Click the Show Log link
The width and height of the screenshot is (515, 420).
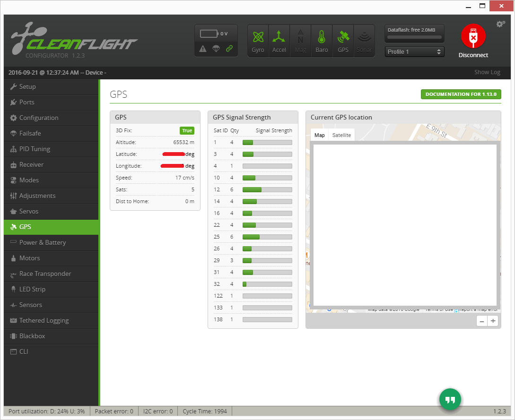(x=487, y=72)
